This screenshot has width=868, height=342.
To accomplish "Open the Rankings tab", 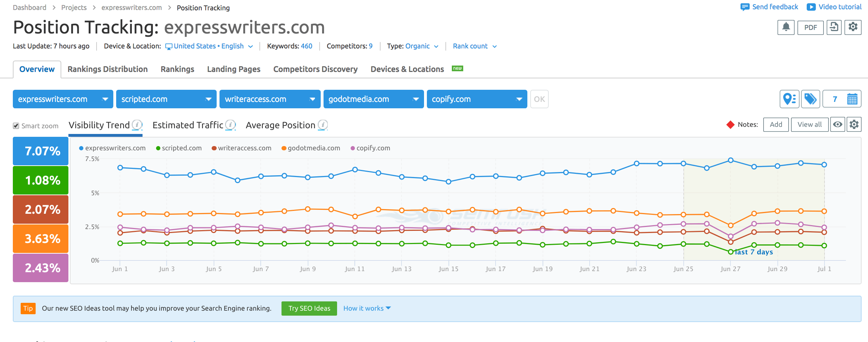I will point(177,69).
